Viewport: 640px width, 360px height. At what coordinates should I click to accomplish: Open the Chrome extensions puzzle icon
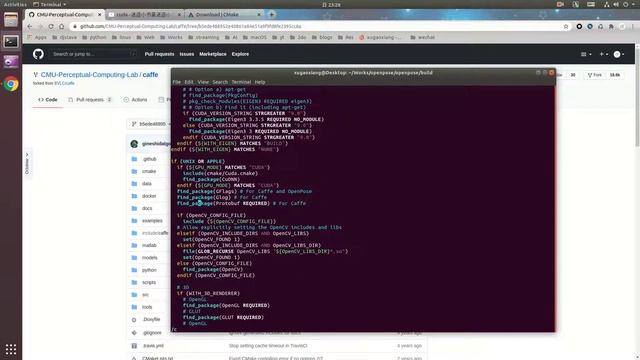point(611,26)
